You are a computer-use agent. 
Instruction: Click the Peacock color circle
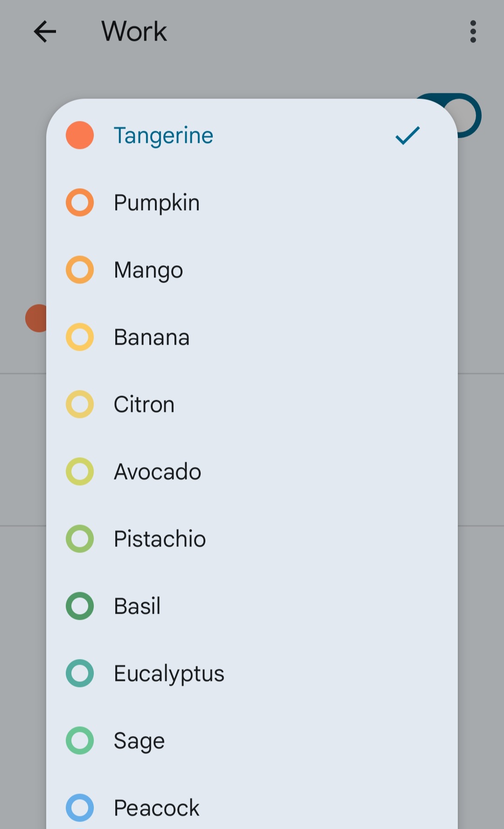[x=80, y=808]
